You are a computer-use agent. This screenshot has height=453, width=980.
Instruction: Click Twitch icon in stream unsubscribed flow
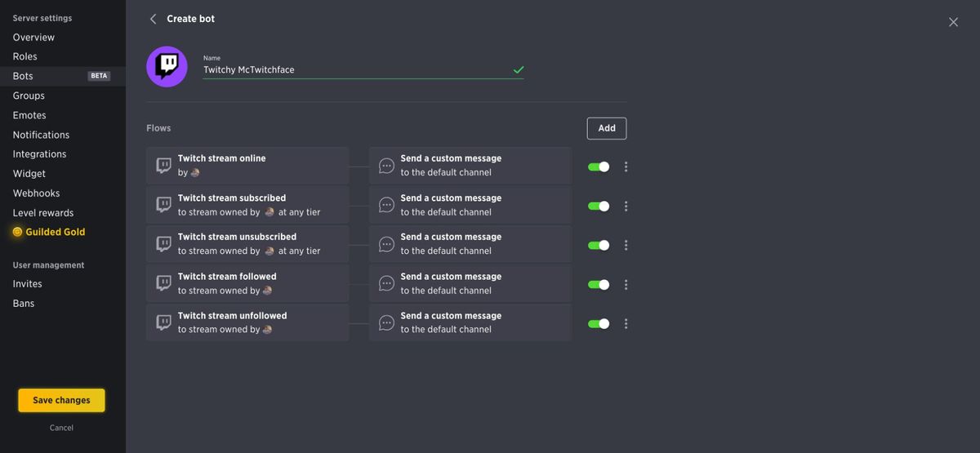tap(163, 244)
